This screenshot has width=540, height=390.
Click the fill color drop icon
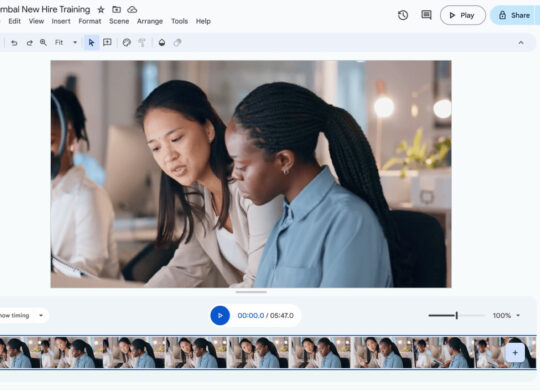tap(162, 42)
